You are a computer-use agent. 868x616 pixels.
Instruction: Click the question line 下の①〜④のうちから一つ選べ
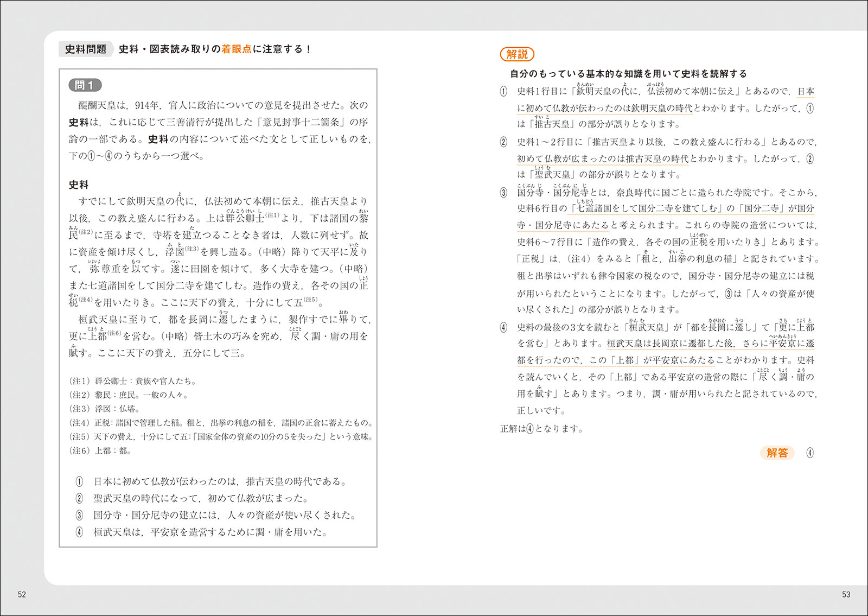pos(137,156)
